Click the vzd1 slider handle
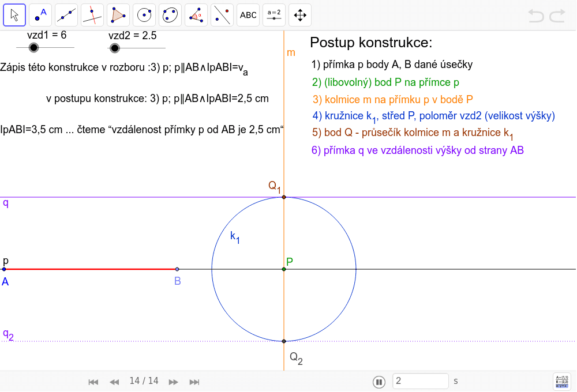The height and width of the screenshot is (392, 577). pyautogui.click(x=33, y=47)
